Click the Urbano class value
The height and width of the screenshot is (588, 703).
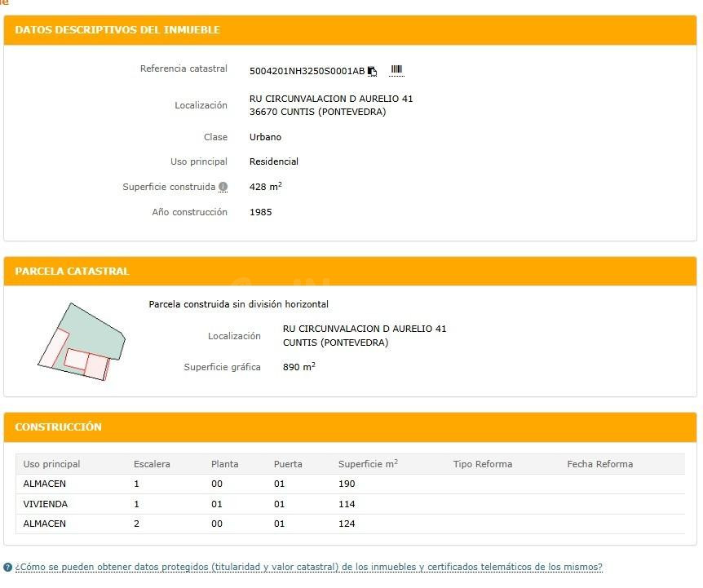tap(265, 137)
